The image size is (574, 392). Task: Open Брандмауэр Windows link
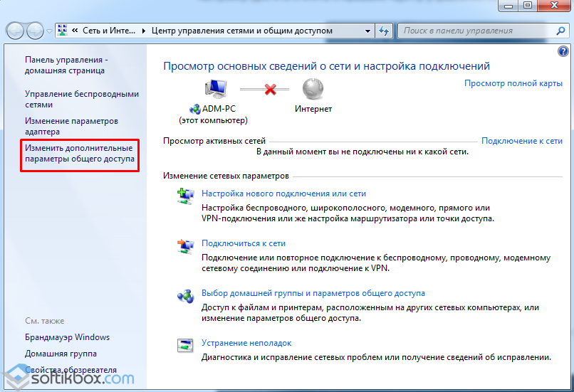pyautogui.click(x=68, y=337)
